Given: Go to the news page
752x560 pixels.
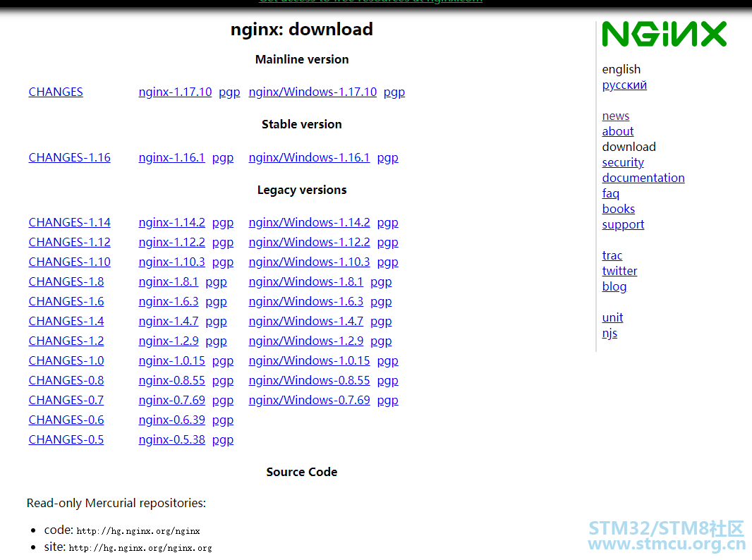Looking at the screenshot, I should 616,116.
